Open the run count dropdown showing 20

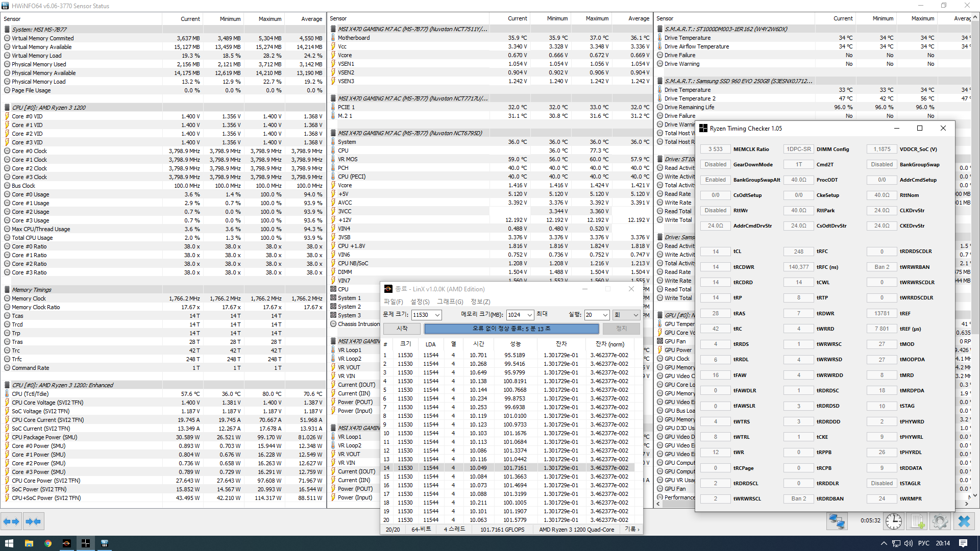pos(605,315)
